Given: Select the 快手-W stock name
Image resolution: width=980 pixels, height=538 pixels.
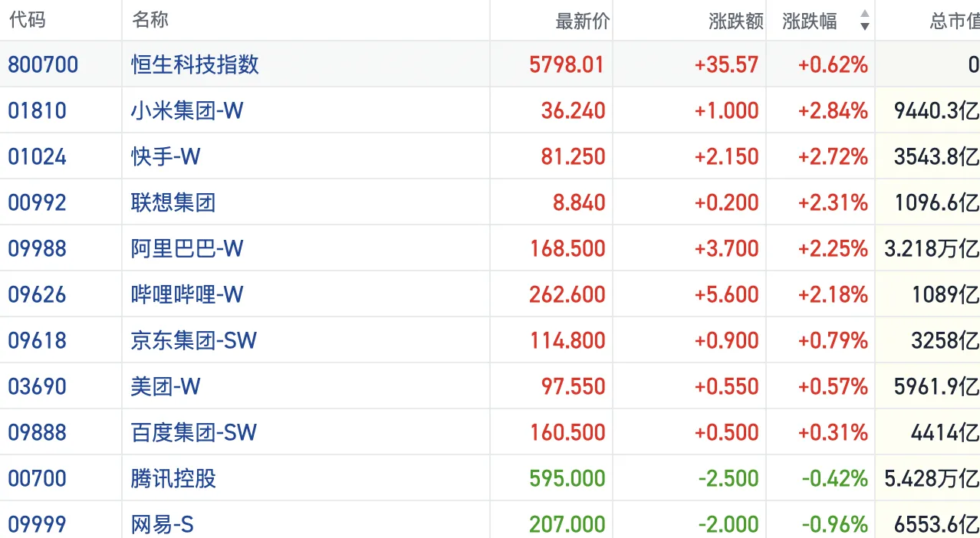Looking at the screenshot, I should point(165,156).
